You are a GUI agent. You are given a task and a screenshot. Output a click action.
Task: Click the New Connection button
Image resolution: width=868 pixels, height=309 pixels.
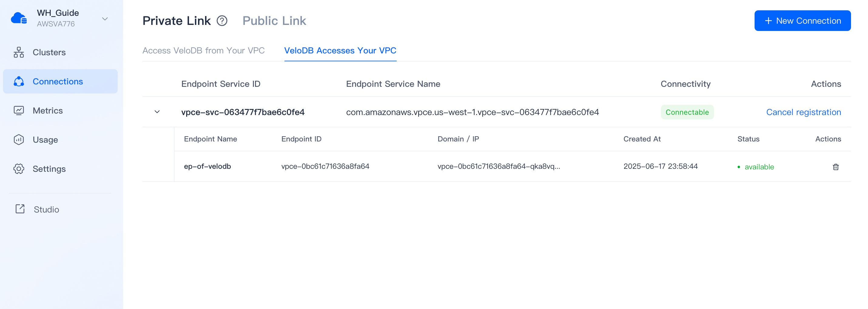(x=802, y=21)
